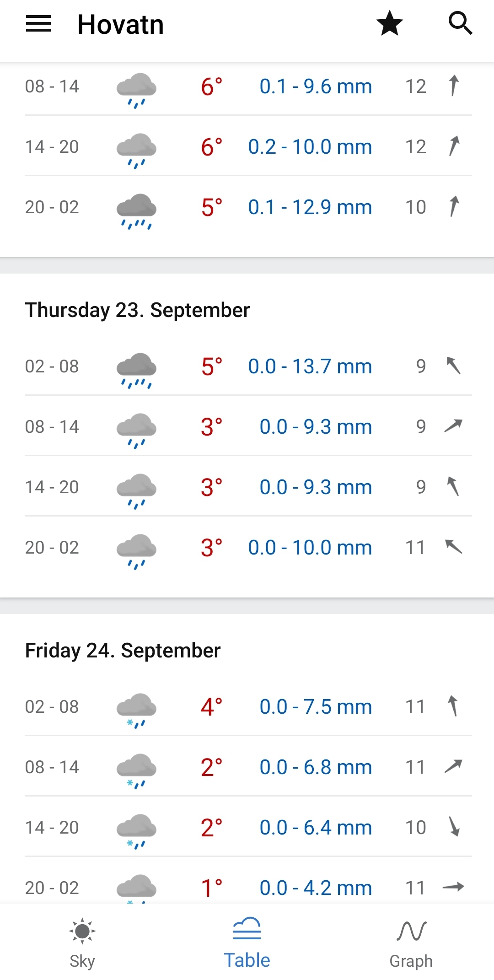Tap the rain cloud icon for Thursday 20 - 02
Image resolution: width=494 pixels, height=980 pixels.
[x=136, y=551]
